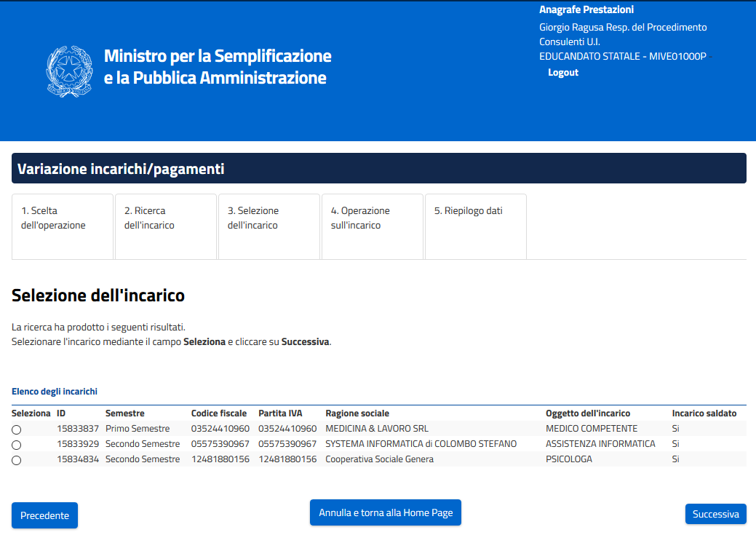This screenshot has height=535, width=756.
Task: Click the 'Ragione sociale' column header
Action: coord(357,413)
